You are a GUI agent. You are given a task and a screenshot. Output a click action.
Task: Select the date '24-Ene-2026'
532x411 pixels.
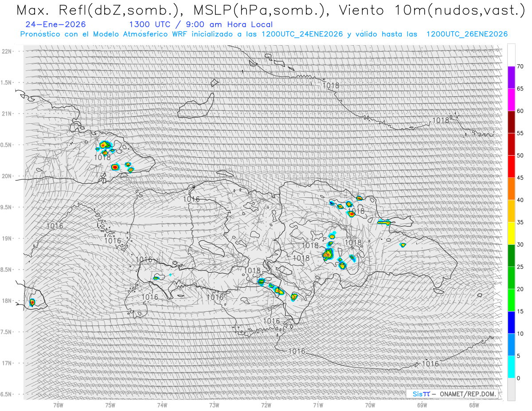(x=56, y=24)
